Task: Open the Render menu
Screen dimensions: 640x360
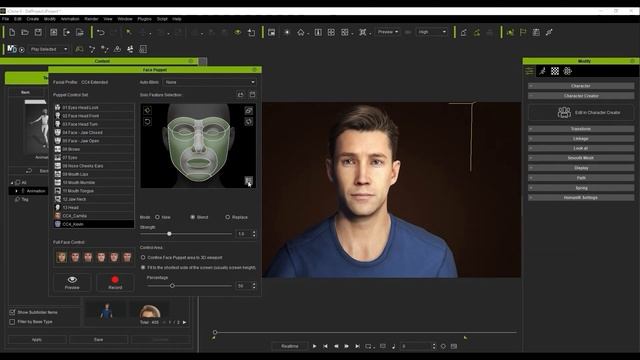Action: click(x=91, y=19)
